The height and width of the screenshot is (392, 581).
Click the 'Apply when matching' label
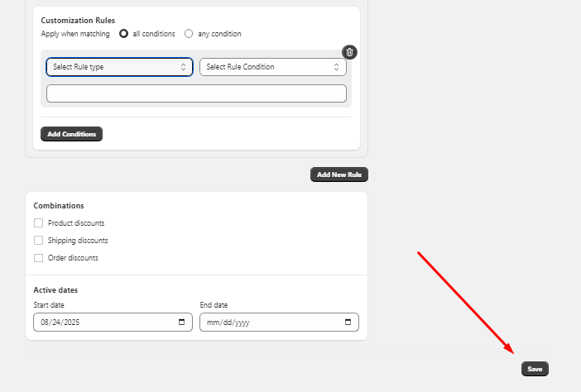pos(75,34)
